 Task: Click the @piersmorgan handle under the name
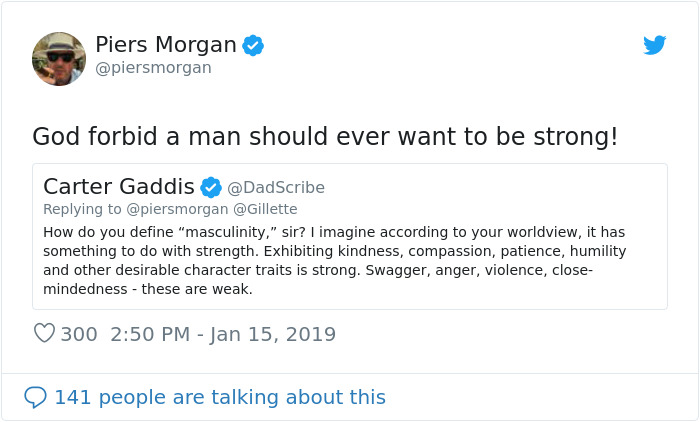tap(153, 68)
